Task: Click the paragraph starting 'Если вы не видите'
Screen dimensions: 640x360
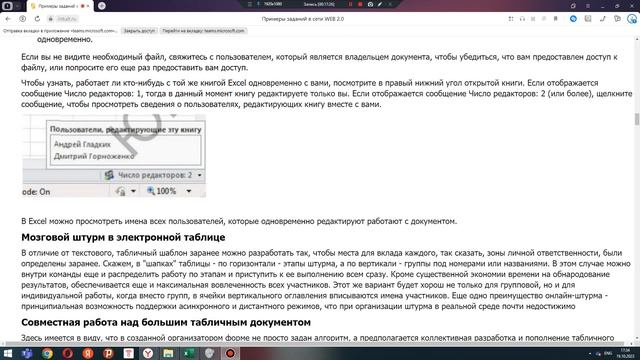Action: (319, 62)
